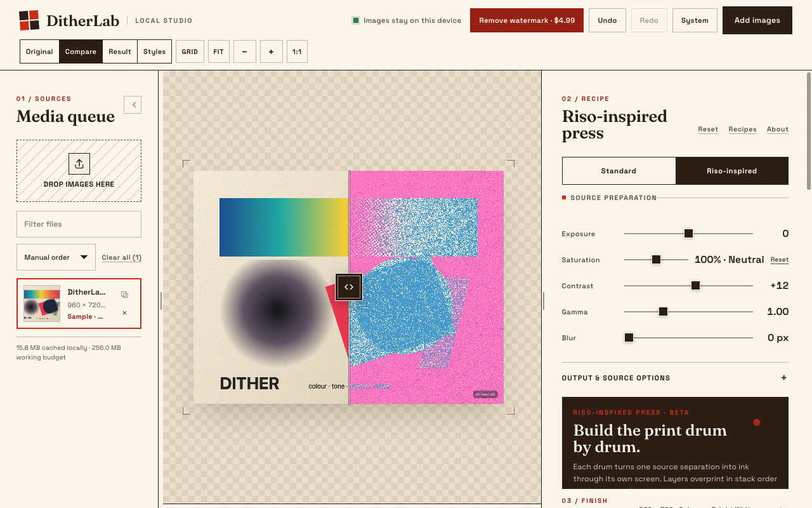Click the Saturation slider handle
Image resolution: width=812 pixels, height=508 pixels.
click(657, 260)
